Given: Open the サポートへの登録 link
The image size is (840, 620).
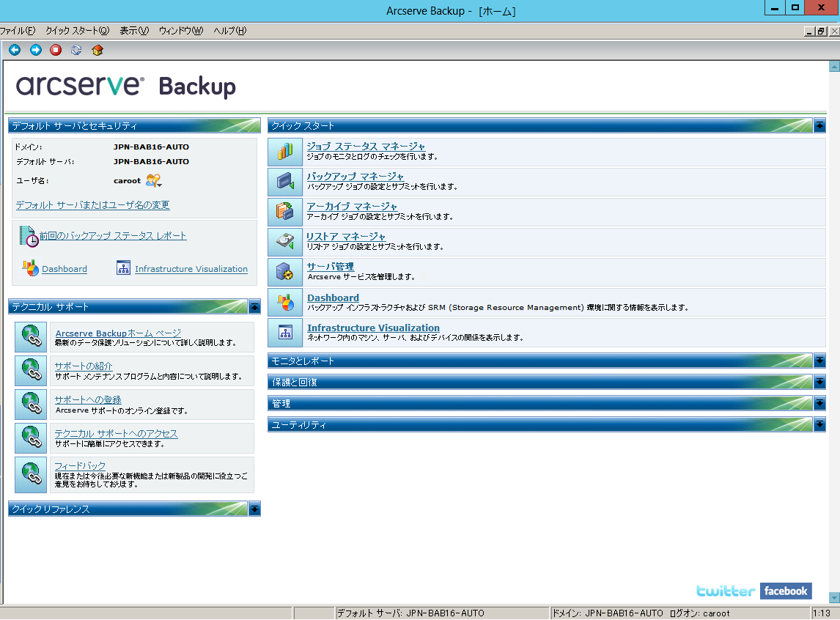Looking at the screenshot, I should [88, 399].
